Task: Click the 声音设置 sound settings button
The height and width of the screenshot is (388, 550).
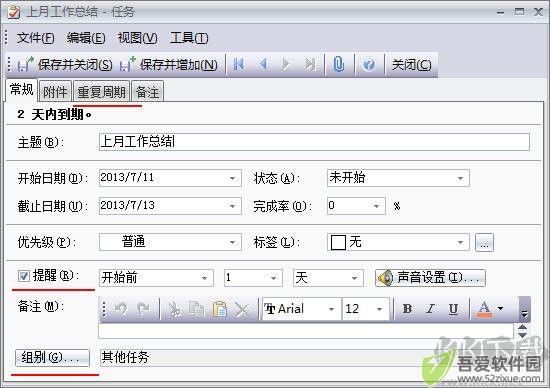Action: (430, 278)
